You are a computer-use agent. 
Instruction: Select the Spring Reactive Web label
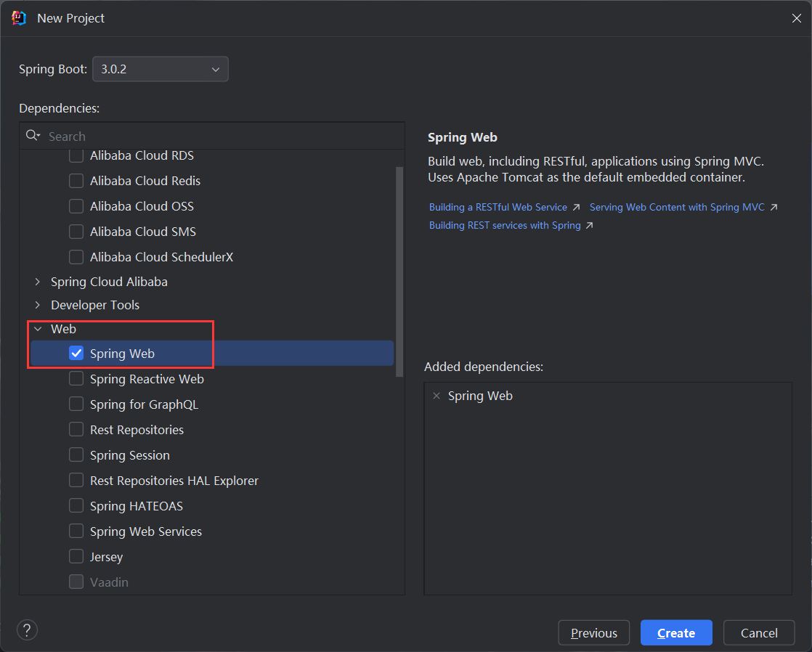pyautogui.click(x=147, y=379)
